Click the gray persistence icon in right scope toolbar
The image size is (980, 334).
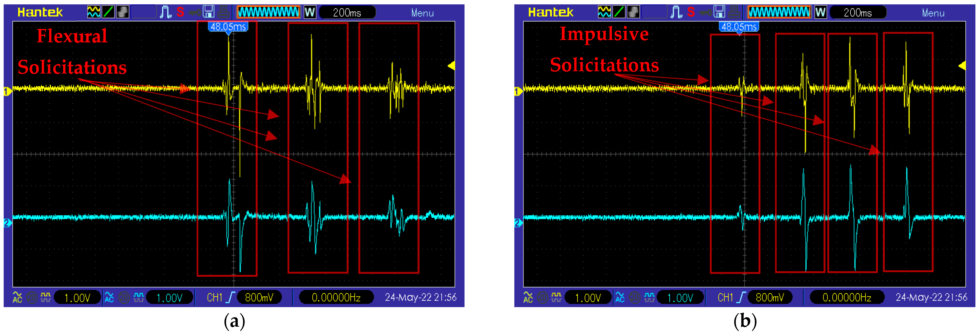click(633, 12)
